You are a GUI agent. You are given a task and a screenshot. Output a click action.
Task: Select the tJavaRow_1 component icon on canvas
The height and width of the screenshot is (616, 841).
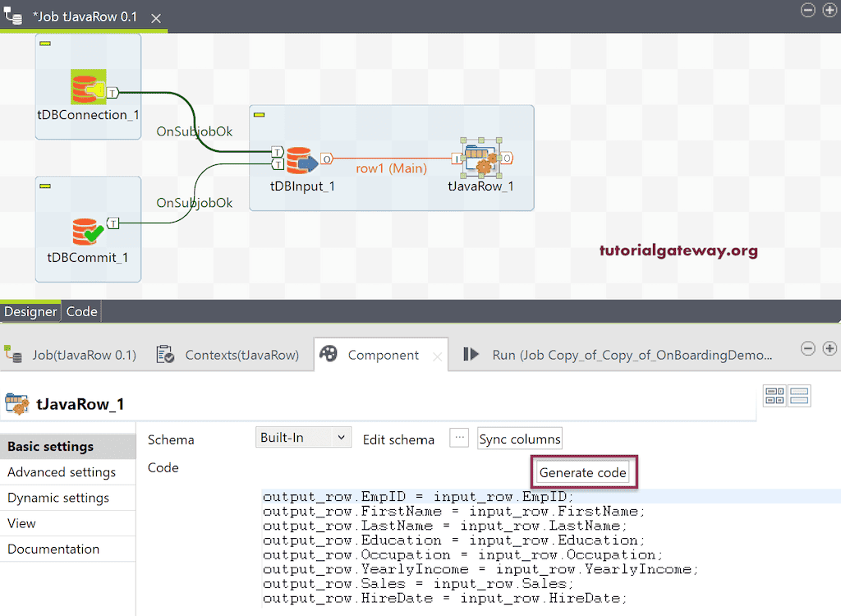(483, 159)
